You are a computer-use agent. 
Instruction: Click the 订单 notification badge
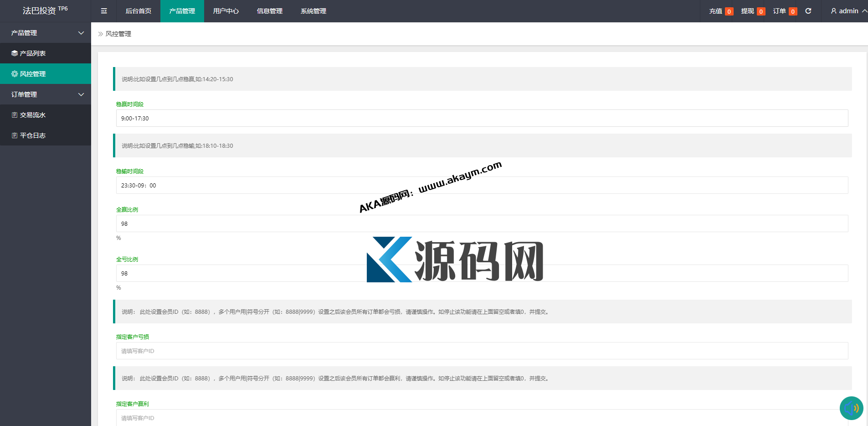coord(793,11)
